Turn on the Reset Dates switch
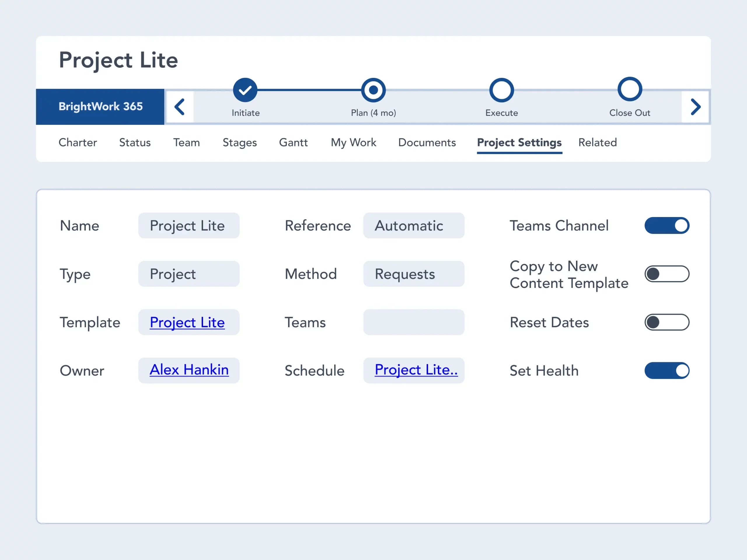This screenshot has width=747, height=560. coord(667,322)
